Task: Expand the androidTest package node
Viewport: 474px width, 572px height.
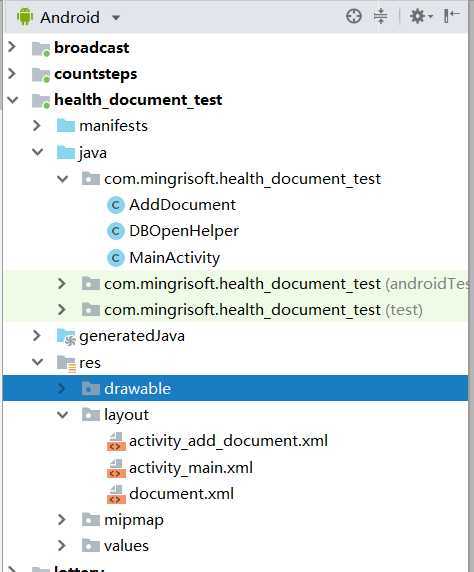Action: 62,283
